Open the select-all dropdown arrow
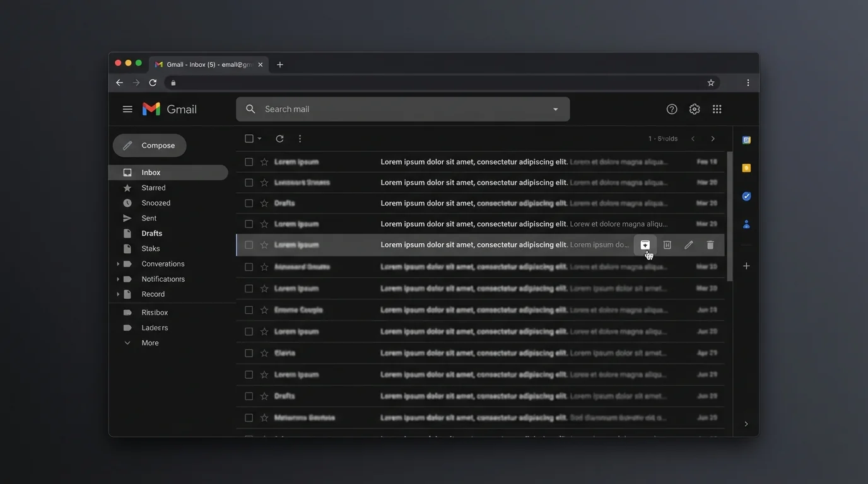 click(259, 139)
